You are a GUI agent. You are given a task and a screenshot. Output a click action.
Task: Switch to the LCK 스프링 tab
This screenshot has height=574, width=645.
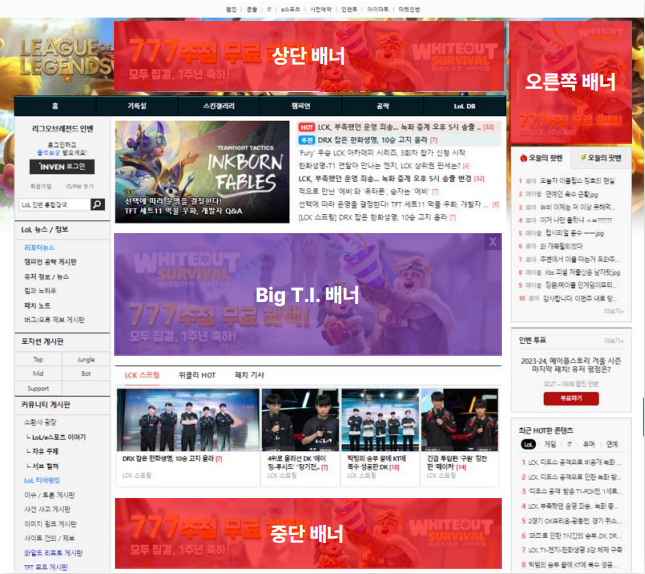(x=142, y=375)
